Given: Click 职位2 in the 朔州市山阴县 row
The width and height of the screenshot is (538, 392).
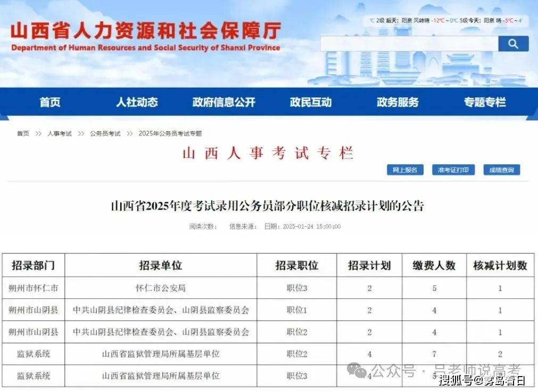Looking at the screenshot, I should pyautogui.click(x=297, y=332).
